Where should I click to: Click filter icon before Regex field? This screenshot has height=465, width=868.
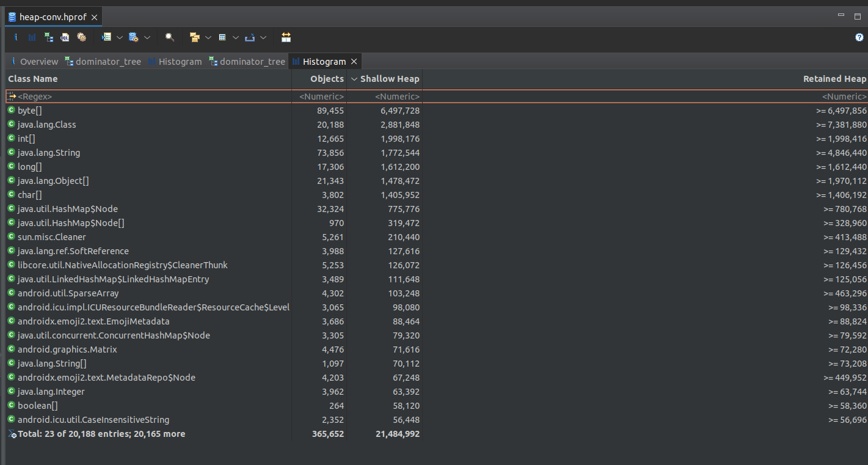coord(12,97)
